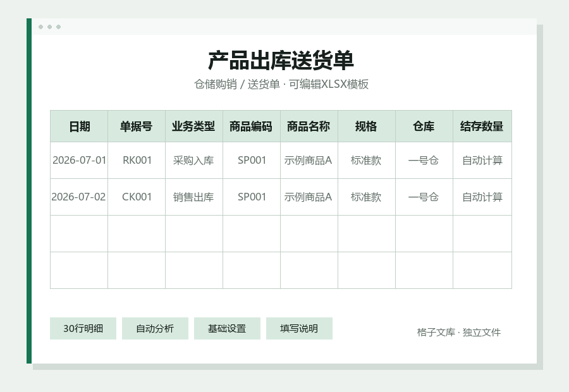Screen dimensions: 569x392
Task: Select the 商品编码 column header
Action: [252, 126]
